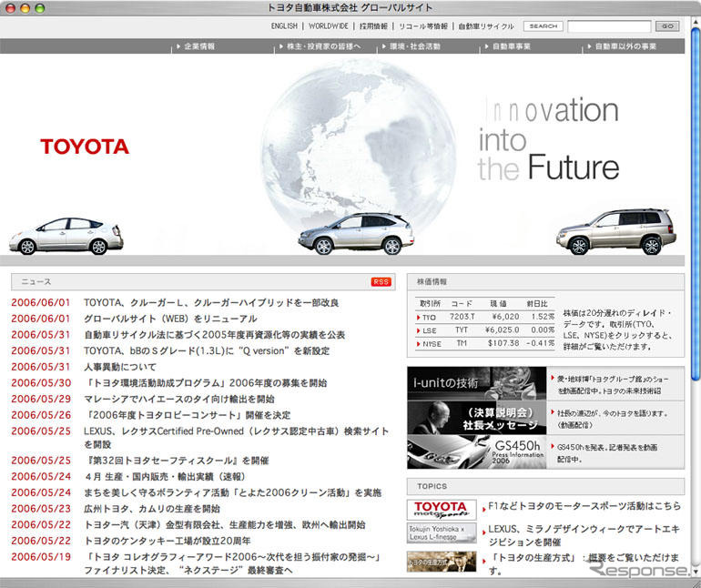This screenshot has width=701, height=588.
Task: Open 社長の渡辺 video message text link
Action: click(x=613, y=419)
